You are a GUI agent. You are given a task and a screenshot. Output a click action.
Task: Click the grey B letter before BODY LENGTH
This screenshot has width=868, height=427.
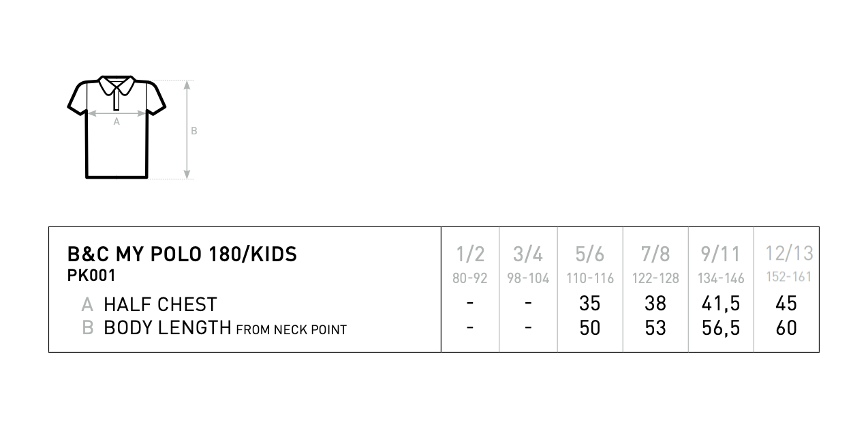(x=87, y=328)
